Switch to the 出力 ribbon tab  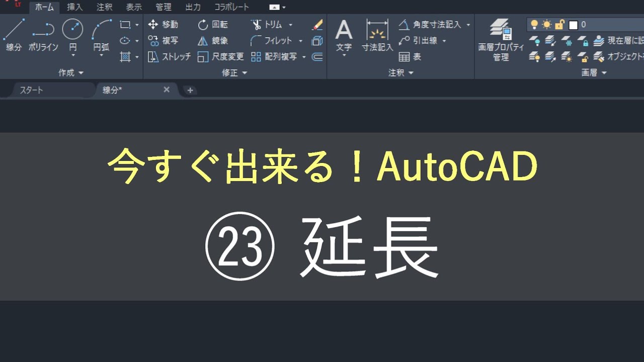pos(193,7)
